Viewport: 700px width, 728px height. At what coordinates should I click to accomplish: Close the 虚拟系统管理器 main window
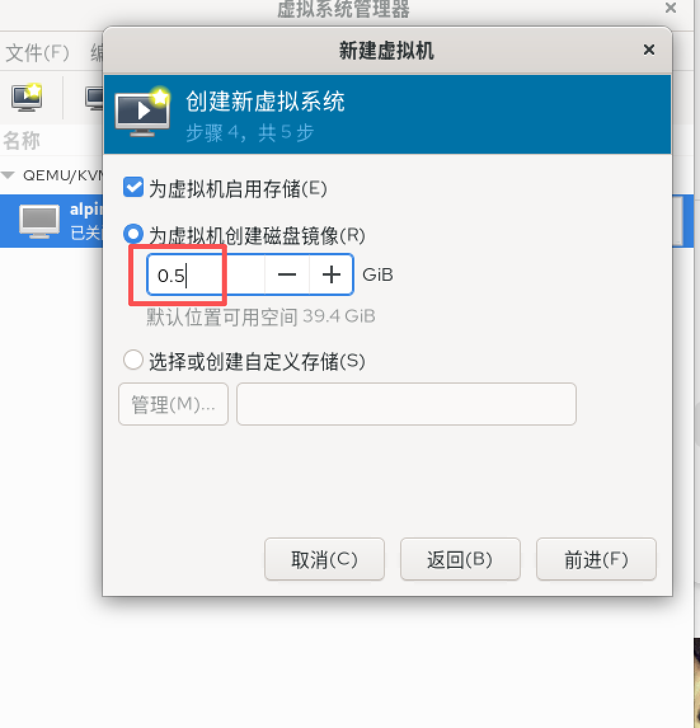[x=670, y=8]
